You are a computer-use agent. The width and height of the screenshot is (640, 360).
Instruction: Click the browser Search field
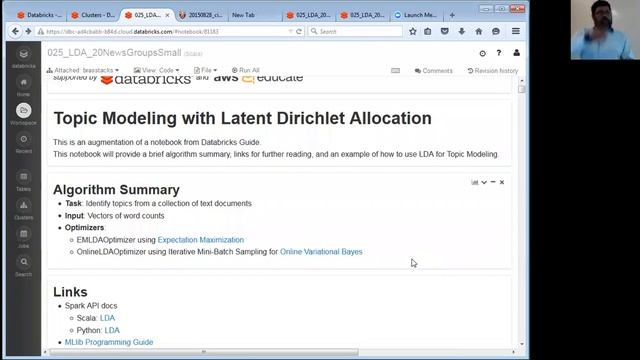[x=355, y=31]
